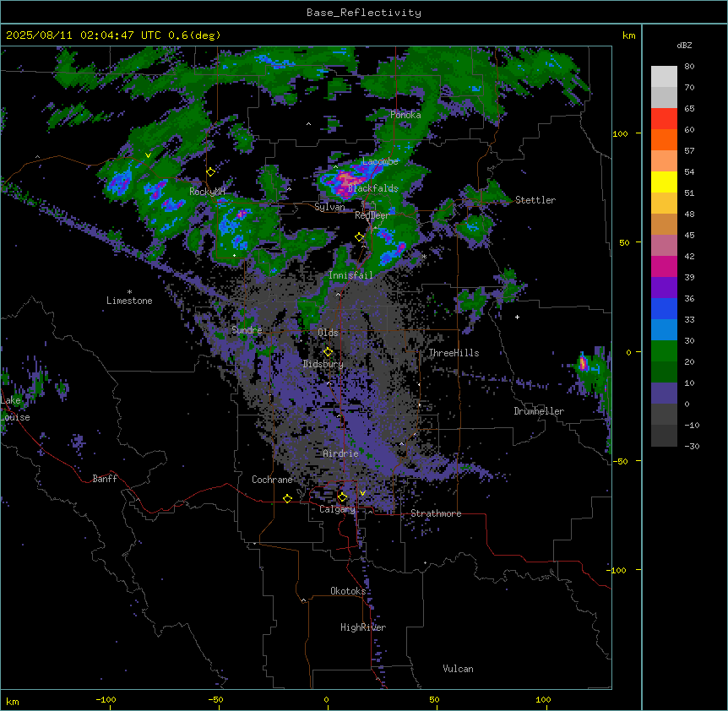Click the dBZ legend heading
Screen dimensions: 728x711
tap(684, 45)
